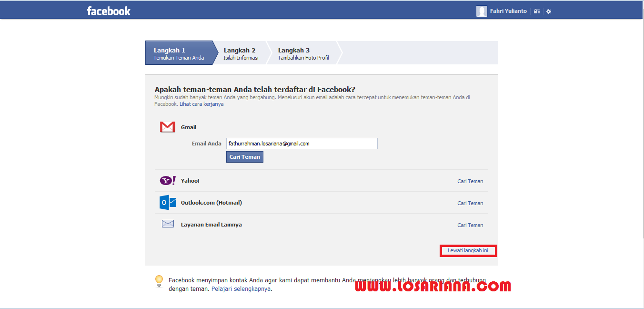Click the Outlook.com blue logo icon

[168, 203]
